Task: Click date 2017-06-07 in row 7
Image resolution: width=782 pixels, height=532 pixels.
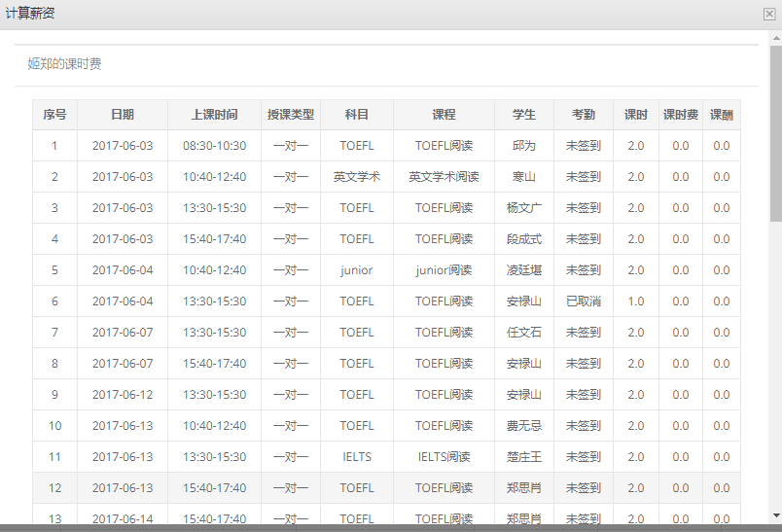Action: [x=123, y=332]
